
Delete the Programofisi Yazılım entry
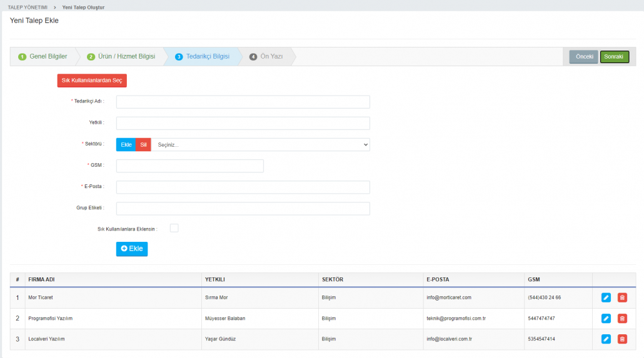click(622, 319)
